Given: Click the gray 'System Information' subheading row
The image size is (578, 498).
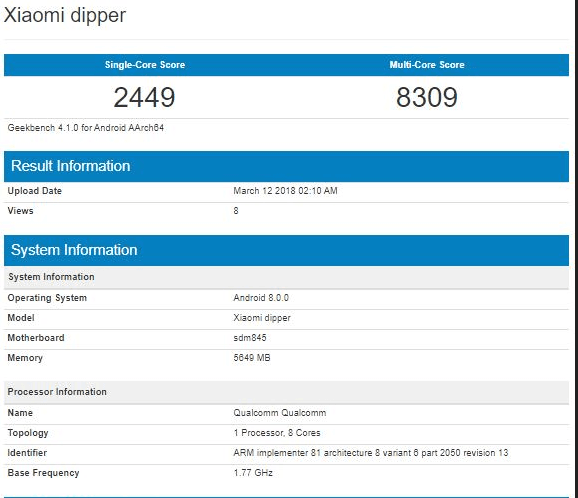Looking at the screenshot, I should click(x=286, y=277).
